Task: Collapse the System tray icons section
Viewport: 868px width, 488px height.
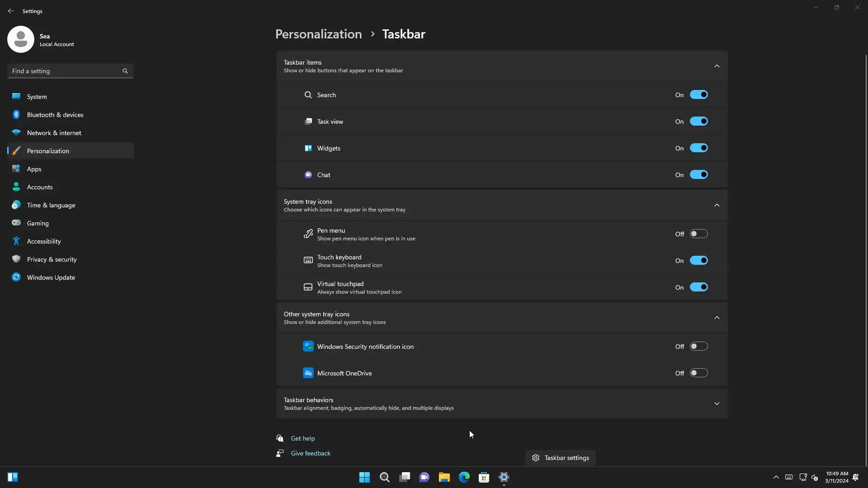Action: 717,205
